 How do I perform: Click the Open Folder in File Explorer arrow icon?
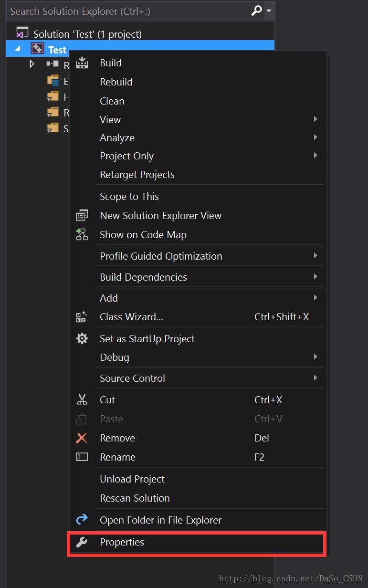82,520
